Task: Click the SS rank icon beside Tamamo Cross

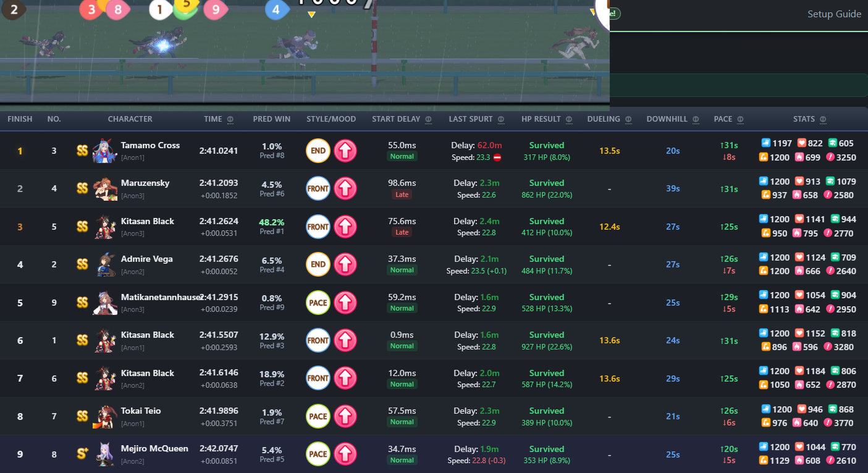Action: tap(82, 151)
